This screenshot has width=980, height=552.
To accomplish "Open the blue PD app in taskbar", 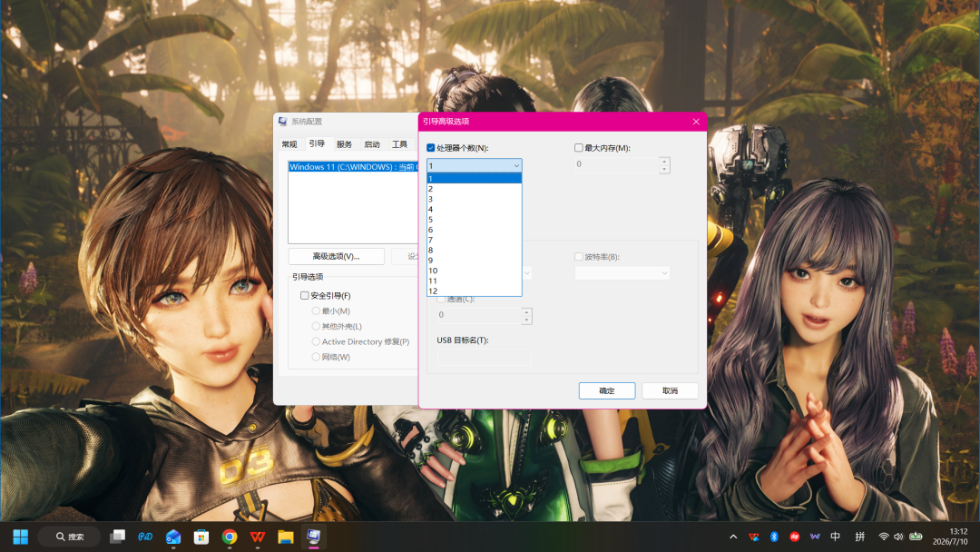I will pyautogui.click(x=145, y=537).
